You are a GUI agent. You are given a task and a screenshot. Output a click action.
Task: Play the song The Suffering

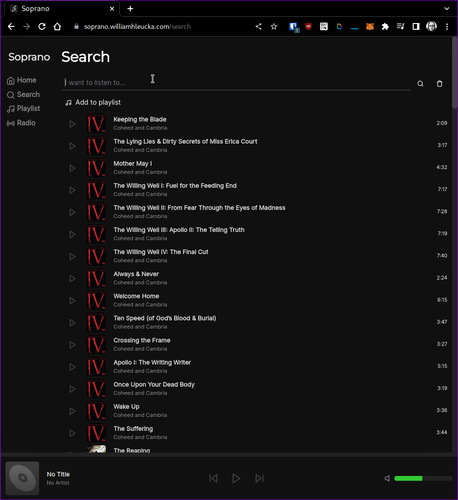click(x=72, y=433)
